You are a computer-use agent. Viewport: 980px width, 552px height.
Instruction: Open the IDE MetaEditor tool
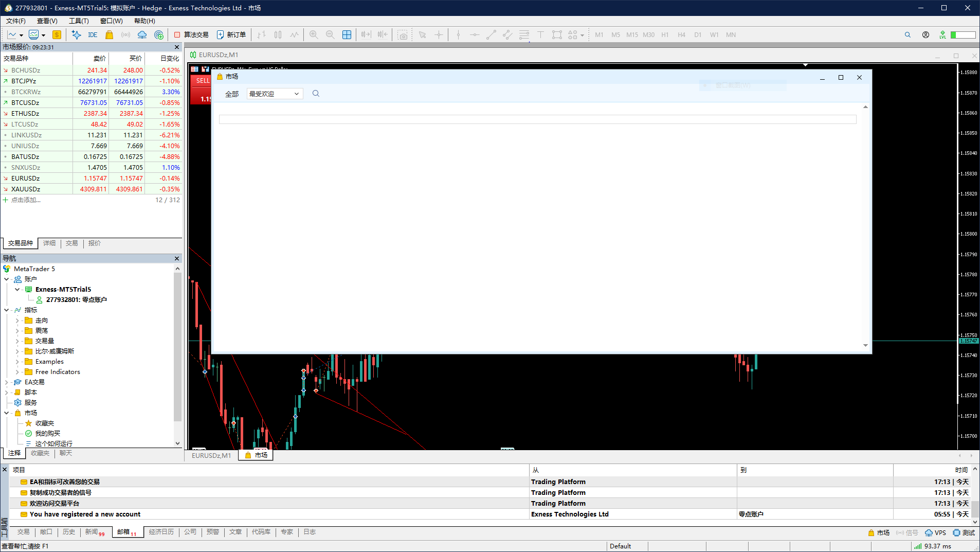[x=93, y=34]
